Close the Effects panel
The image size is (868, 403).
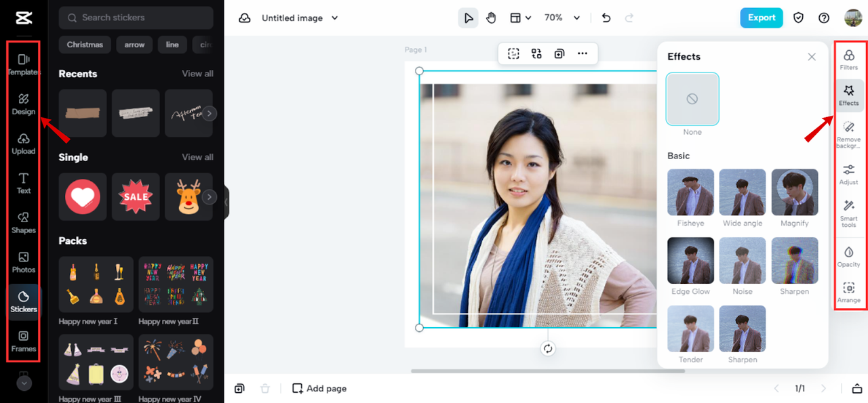point(812,57)
